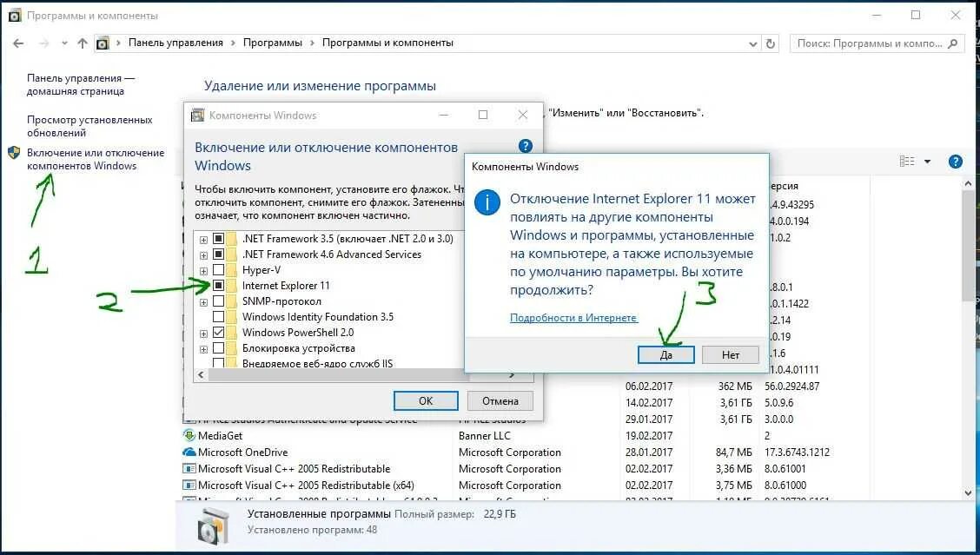Click Отмена in the Windows Features dialog
Screen dimensions: 980x555
tap(500, 400)
